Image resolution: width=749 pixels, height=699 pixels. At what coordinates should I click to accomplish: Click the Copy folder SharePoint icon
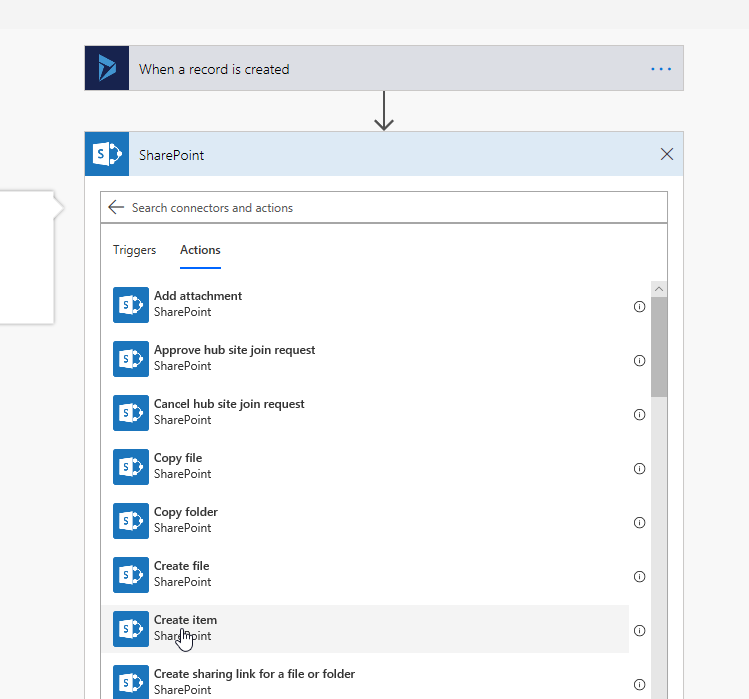coord(131,521)
